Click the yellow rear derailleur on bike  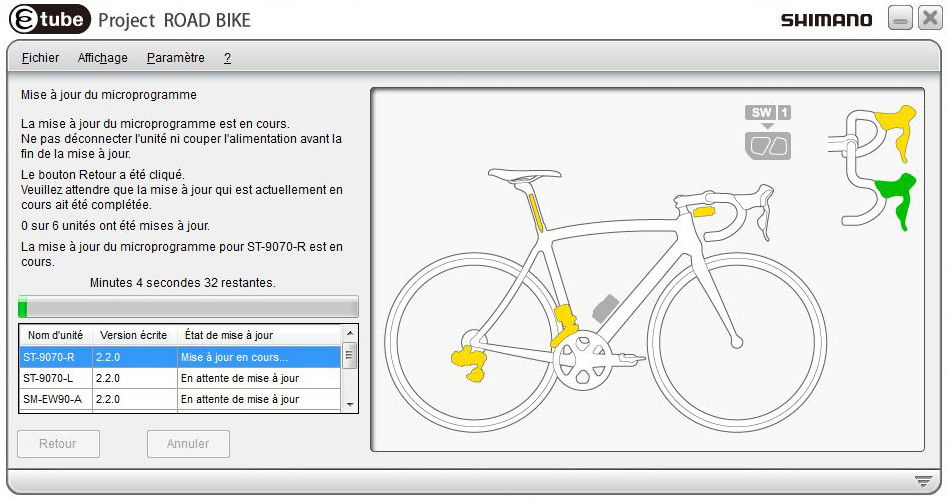[x=469, y=362]
